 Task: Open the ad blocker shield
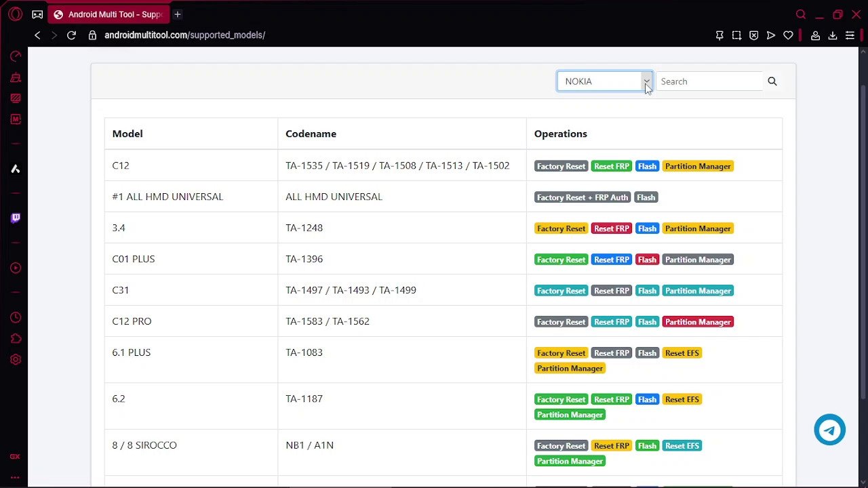[753, 35]
